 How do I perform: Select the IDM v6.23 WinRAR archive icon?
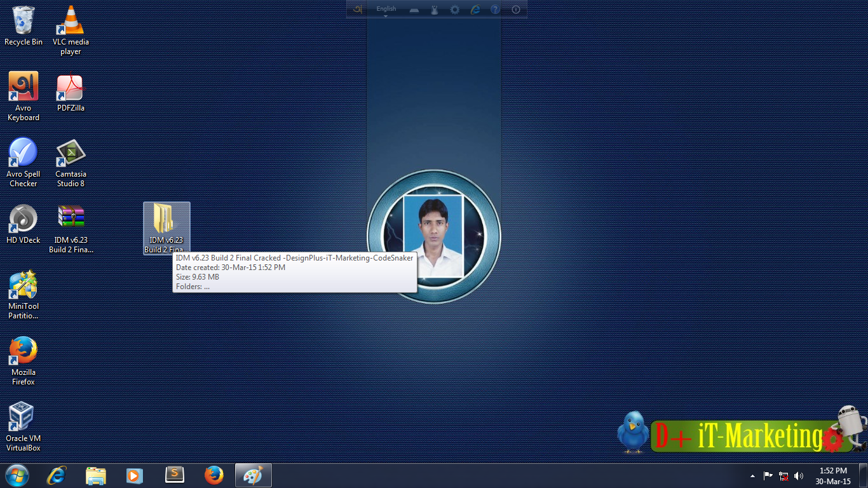click(71, 229)
